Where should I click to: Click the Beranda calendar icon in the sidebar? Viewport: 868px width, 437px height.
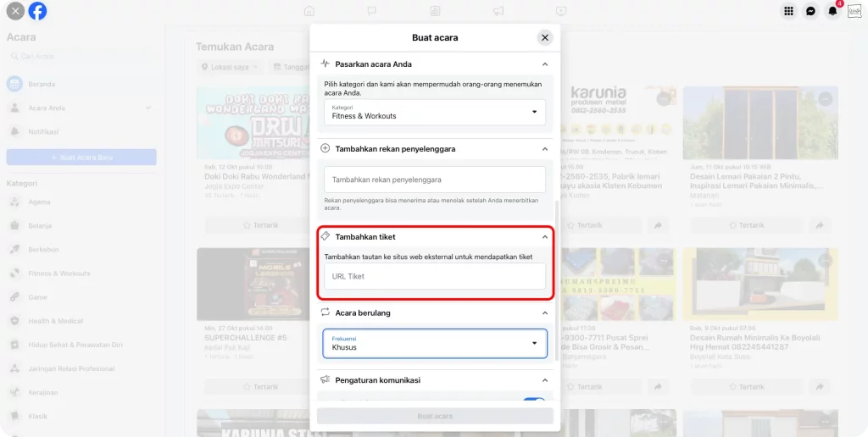(x=15, y=84)
